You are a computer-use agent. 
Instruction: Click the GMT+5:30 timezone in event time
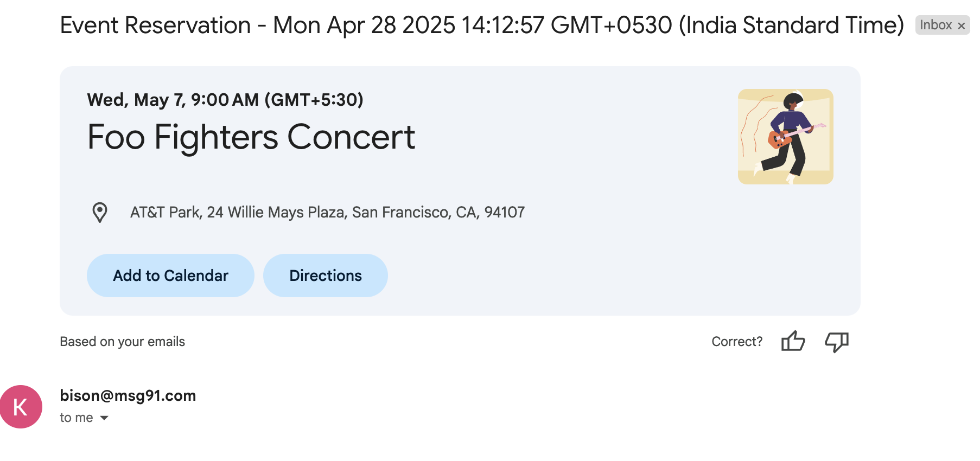pyautogui.click(x=314, y=100)
